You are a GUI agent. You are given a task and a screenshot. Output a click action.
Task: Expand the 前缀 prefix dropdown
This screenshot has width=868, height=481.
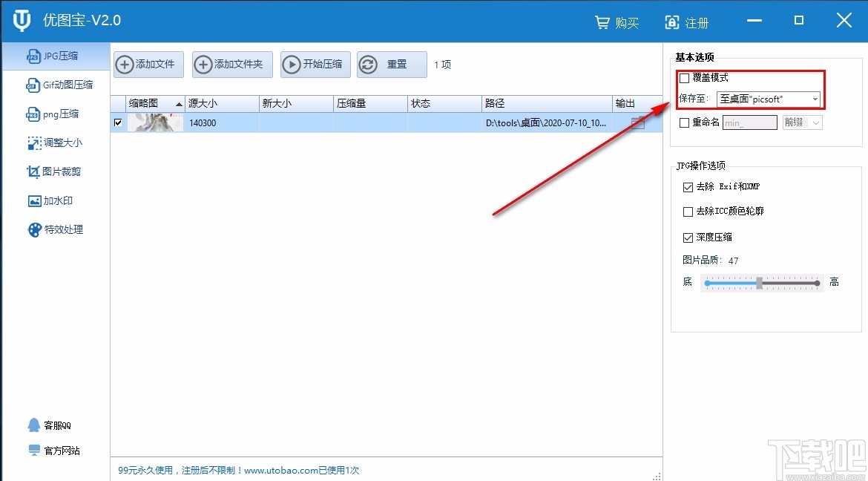(x=815, y=122)
